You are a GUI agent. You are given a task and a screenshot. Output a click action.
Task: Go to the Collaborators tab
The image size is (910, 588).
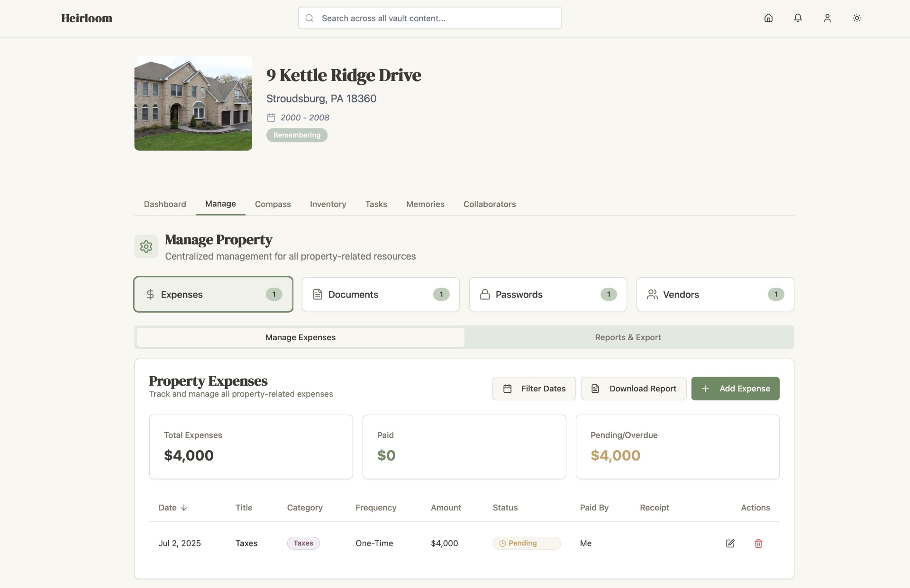tap(489, 204)
